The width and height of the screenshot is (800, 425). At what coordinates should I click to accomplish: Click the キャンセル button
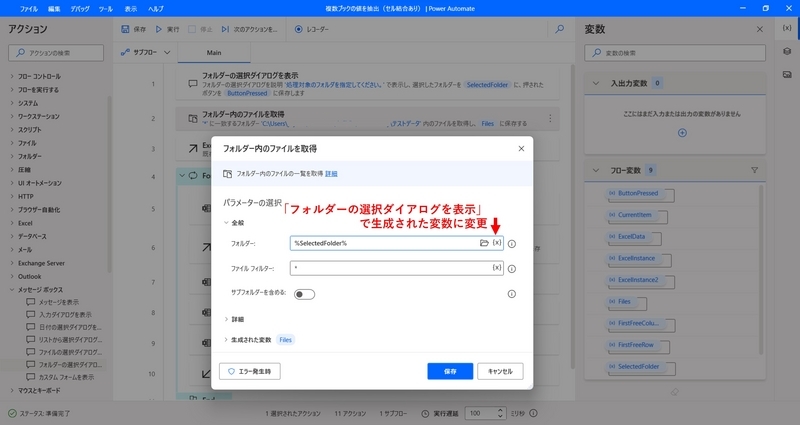500,371
